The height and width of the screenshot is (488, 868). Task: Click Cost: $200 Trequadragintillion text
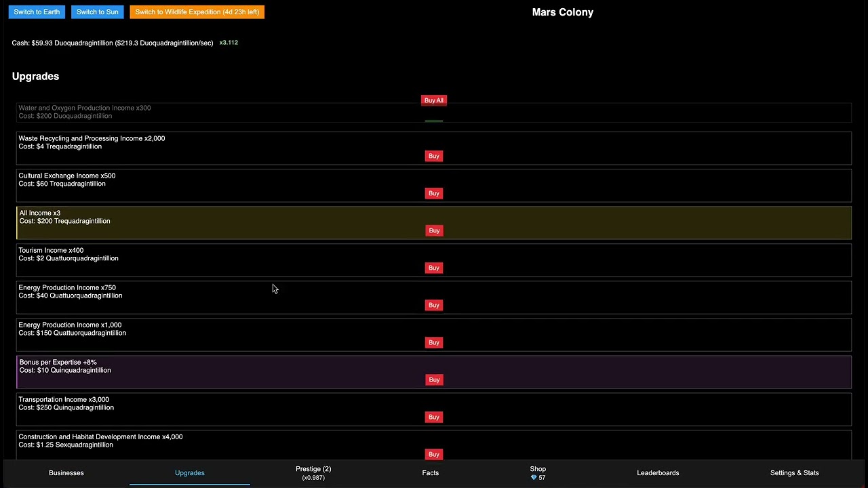(x=64, y=221)
